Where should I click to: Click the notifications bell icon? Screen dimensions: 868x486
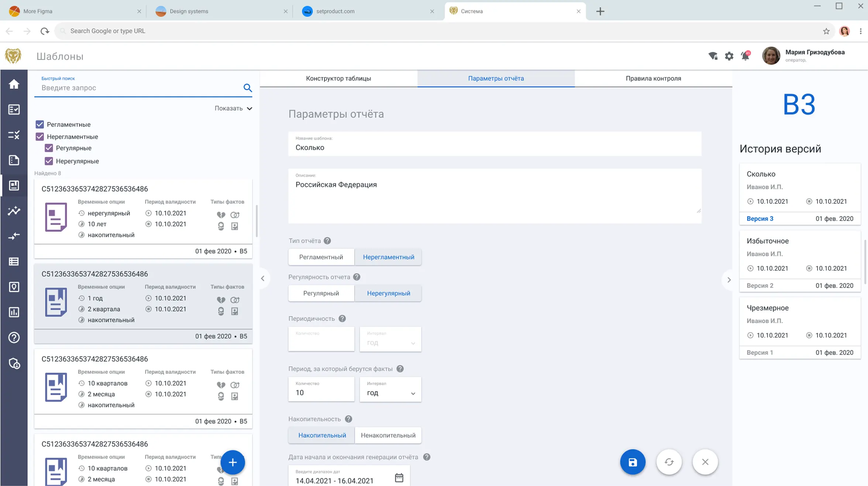pyautogui.click(x=745, y=56)
